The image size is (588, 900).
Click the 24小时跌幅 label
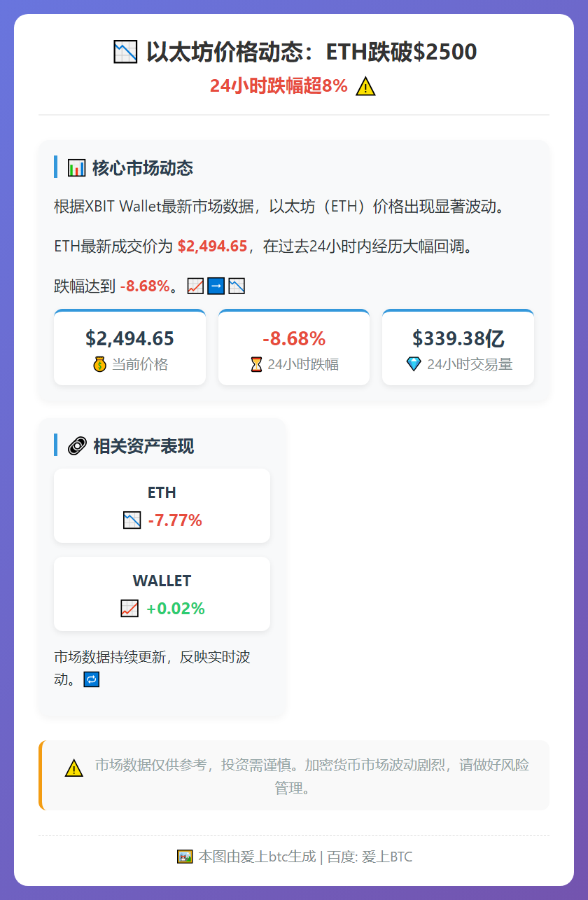[303, 364]
